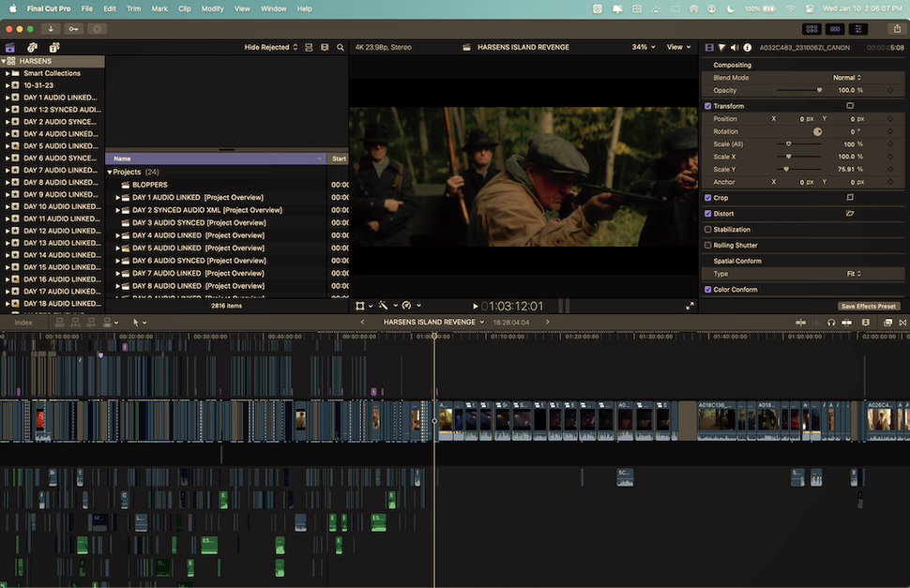Image resolution: width=910 pixels, height=588 pixels.
Task: Open the Info inspector icon
Action: point(747,47)
